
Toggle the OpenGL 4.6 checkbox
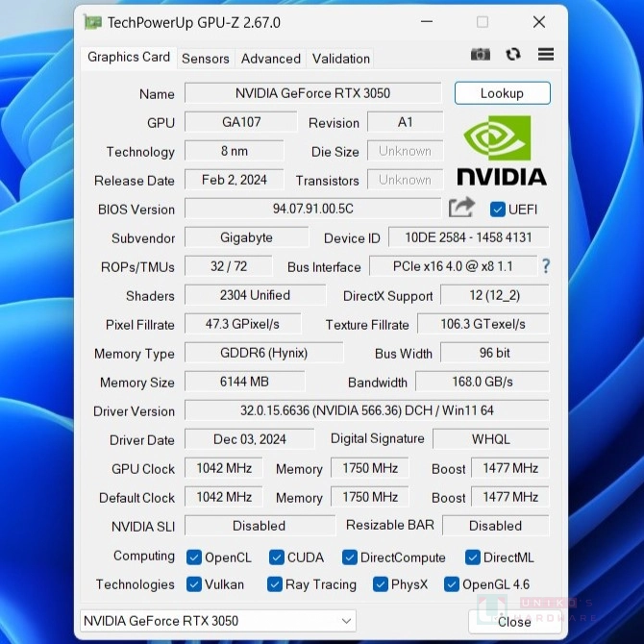click(x=452, y=584)
